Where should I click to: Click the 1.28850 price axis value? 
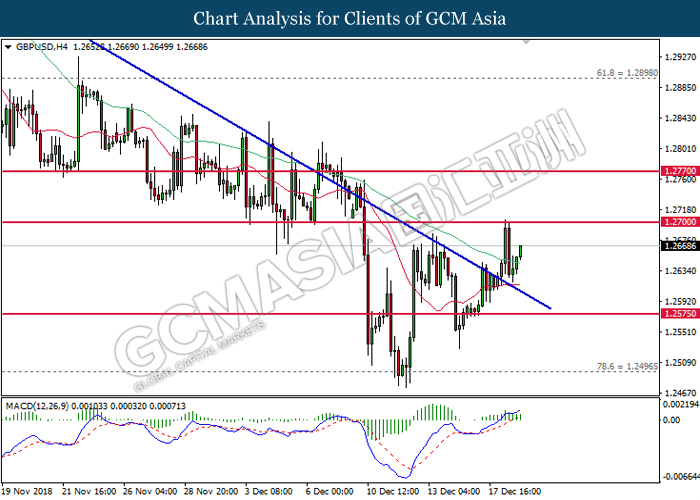tap(680, 88)
